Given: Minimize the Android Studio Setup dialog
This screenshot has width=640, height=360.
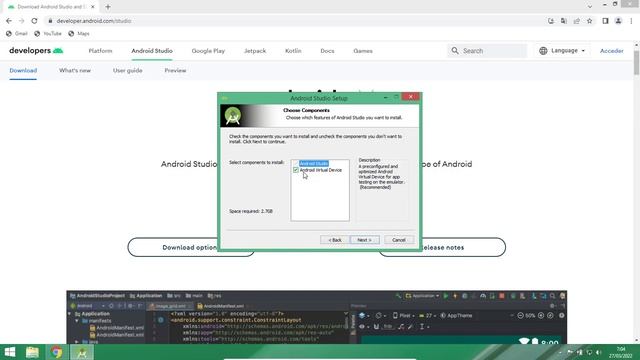Looking at the screenshot, I should (x=385, y=97).
